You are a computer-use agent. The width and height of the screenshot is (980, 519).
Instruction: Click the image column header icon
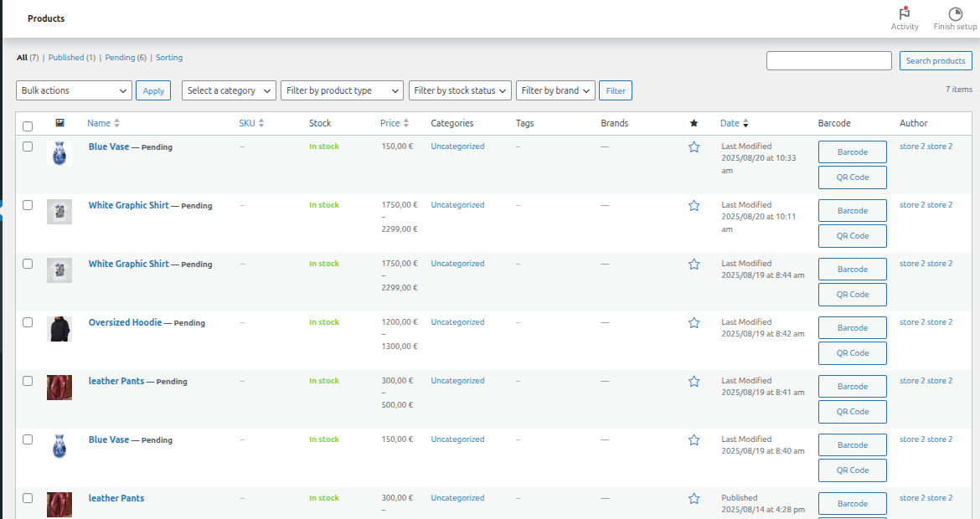point(59,122)
